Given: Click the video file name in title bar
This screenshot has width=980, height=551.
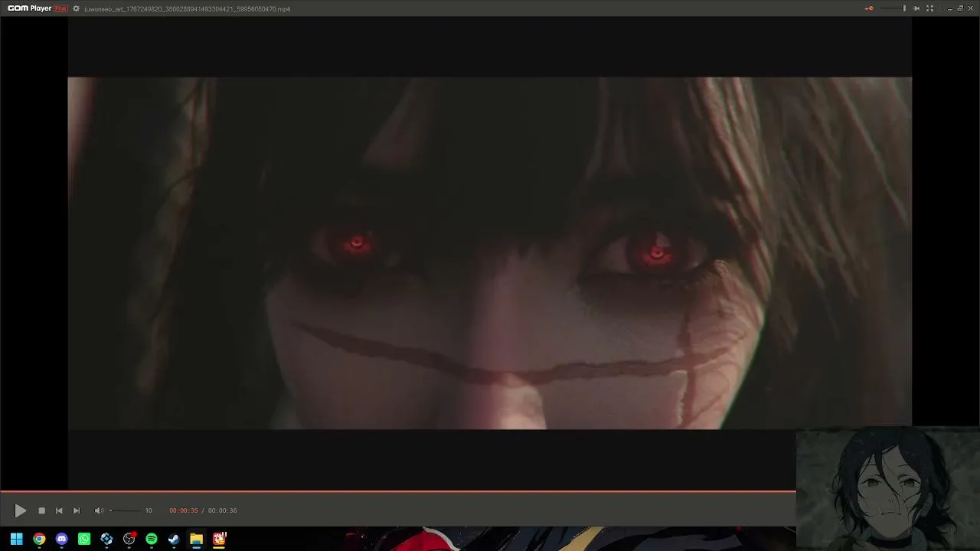Looking at the screenshot, I should 188,9.
